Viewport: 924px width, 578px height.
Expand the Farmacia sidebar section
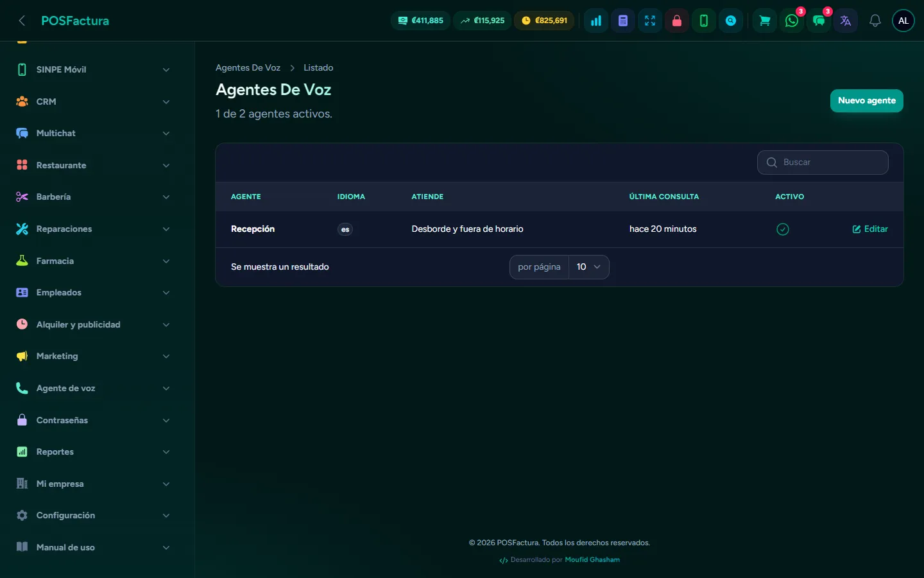click(93, 261)
